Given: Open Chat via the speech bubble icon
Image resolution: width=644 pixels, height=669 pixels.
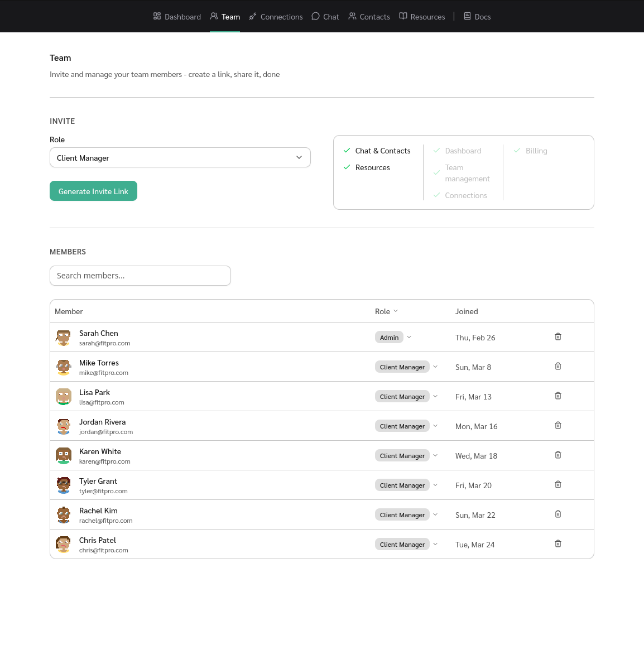Looking at the screenshot, I should coord(315,16).
